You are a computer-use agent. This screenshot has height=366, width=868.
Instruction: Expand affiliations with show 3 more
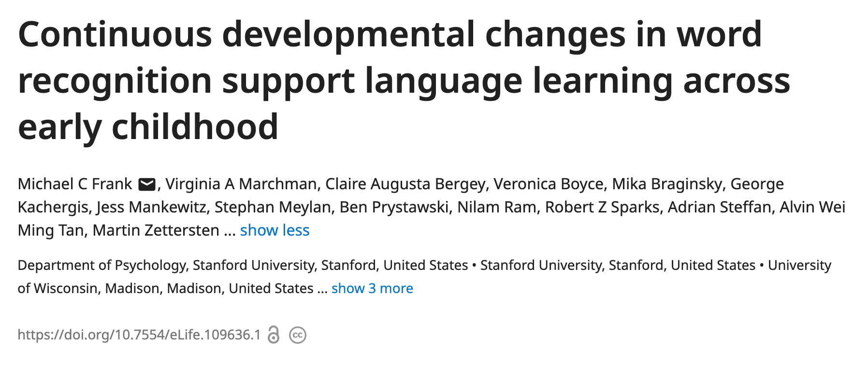[x=372, y=288]
